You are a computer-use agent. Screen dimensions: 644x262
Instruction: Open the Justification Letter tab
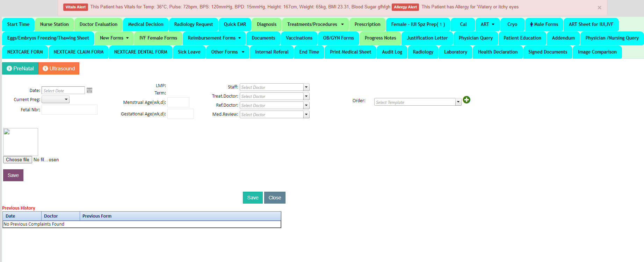pos(427,38)
